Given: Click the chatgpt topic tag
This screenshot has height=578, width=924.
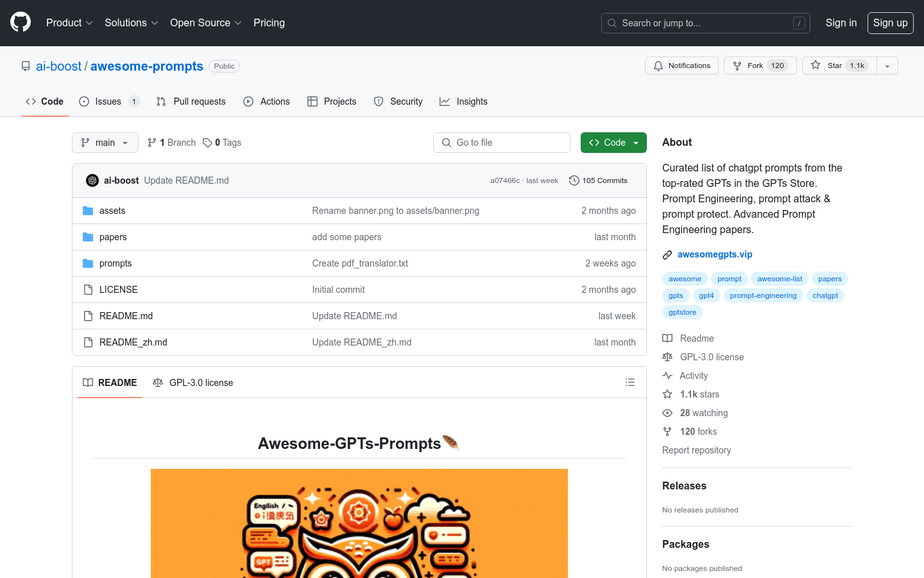Looking at the screenshot, I should tap(825, 295).
